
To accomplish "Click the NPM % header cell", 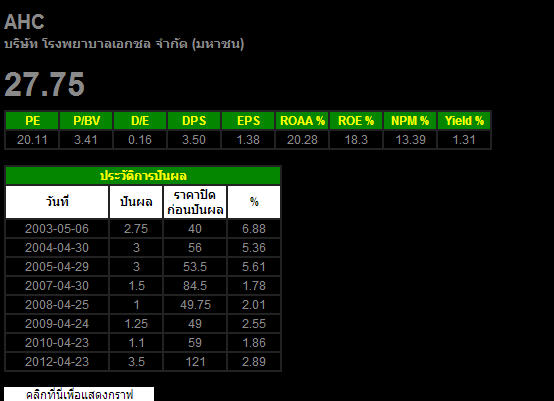I will coord(410,121).
